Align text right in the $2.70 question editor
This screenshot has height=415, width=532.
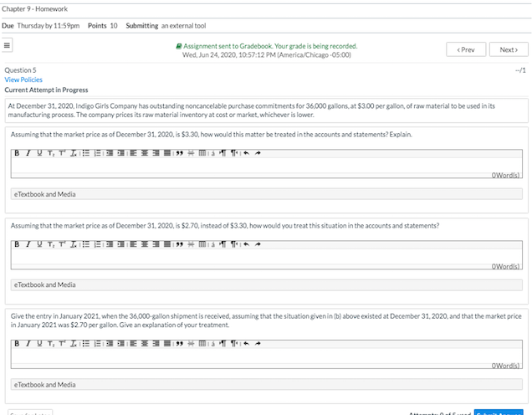[x=156, y=244]
